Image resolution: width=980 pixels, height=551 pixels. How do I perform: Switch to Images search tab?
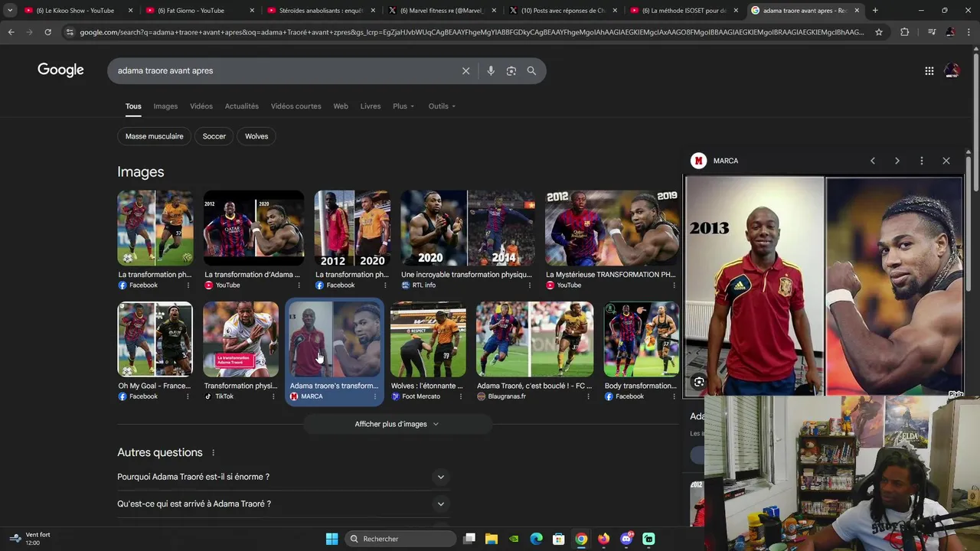(x=165, y=106)
